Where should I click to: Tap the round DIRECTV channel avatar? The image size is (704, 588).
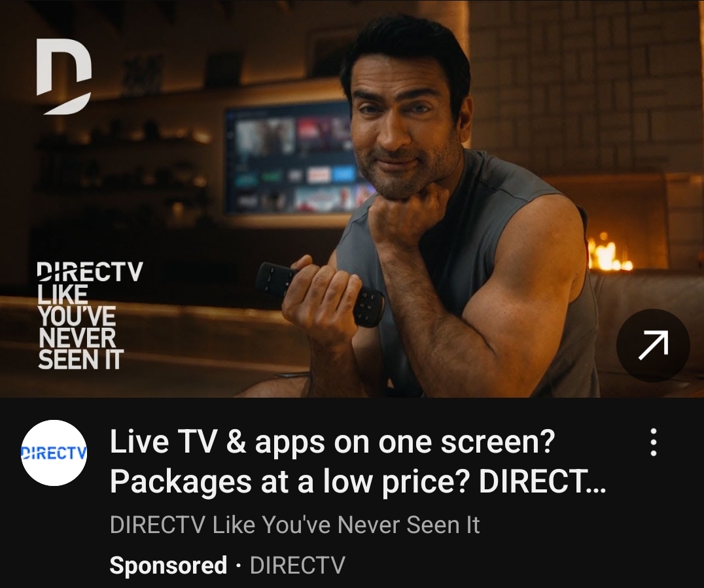coord(54,453)
